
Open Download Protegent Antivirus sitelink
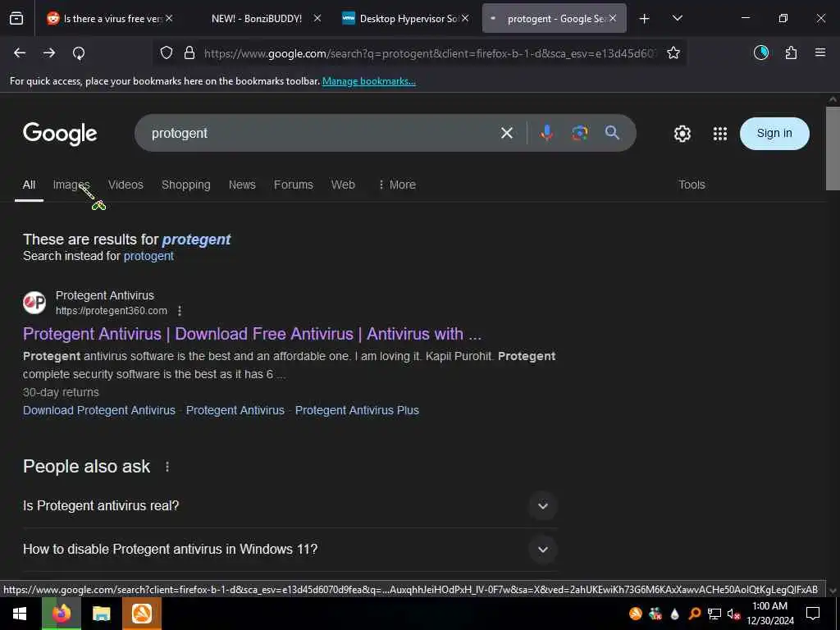point(99,410)
